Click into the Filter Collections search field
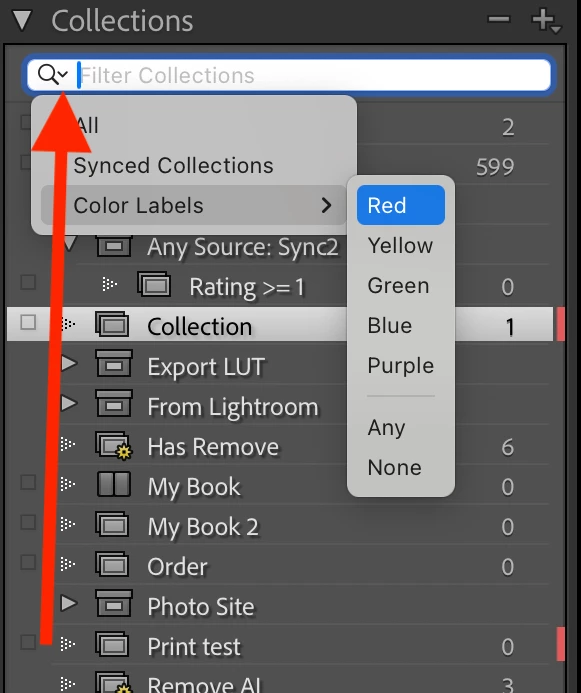The width and height of the screenshot is (581, 693). [314, 75]
